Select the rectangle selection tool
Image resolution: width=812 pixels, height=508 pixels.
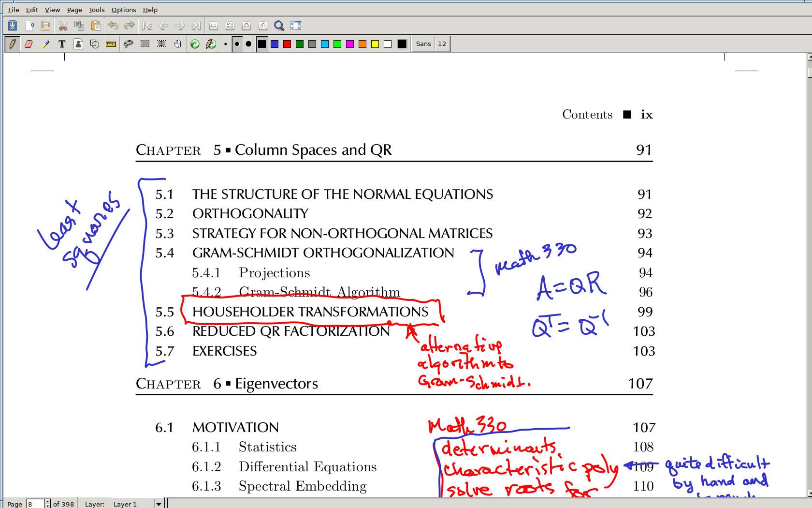tap(145, 44)
